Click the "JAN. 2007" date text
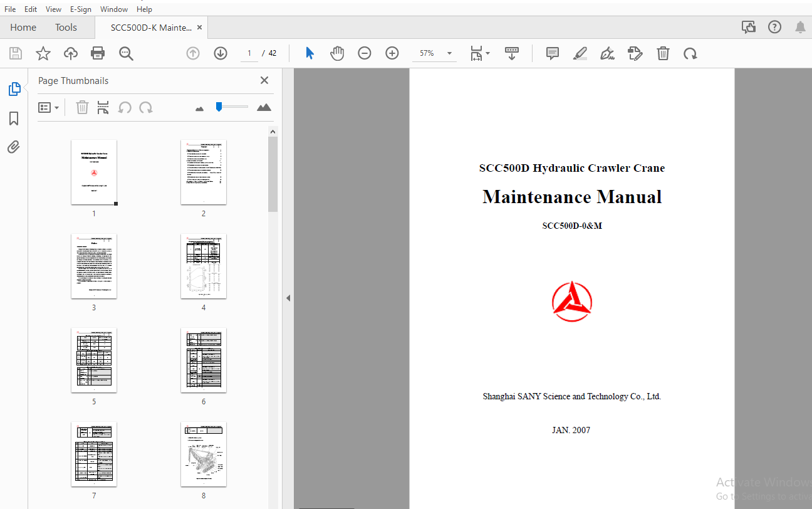The height and width of the screenshot is (509, 812). click(571, 430)
